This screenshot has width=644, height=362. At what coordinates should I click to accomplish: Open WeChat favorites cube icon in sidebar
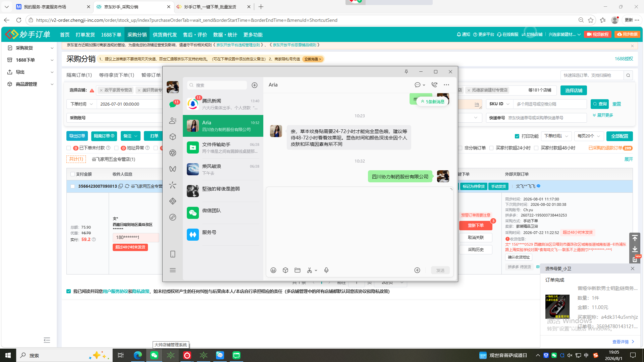(173, 137)
